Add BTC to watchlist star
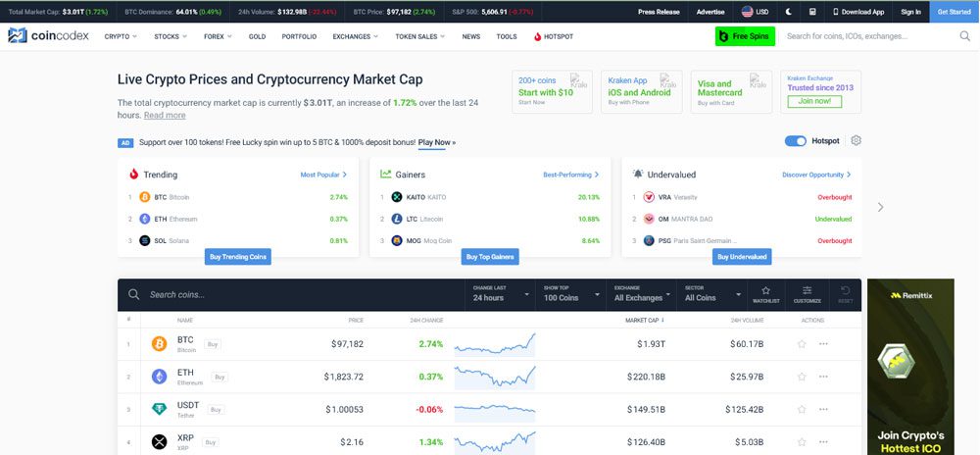The height and width of the screenshot is (455, 980). click(x=802, y=344)
